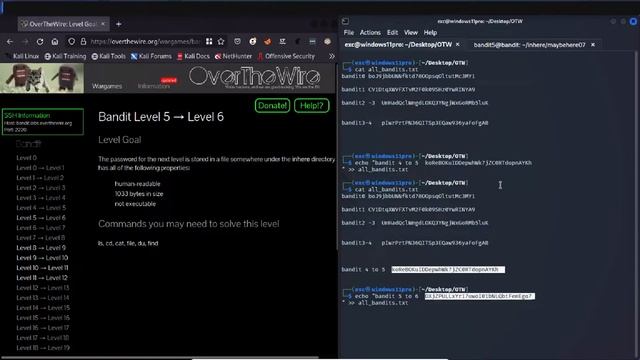Viewport: 640px width, 360px height.
Task: Open the terminal Actions menu
Action: pos(370,33)
